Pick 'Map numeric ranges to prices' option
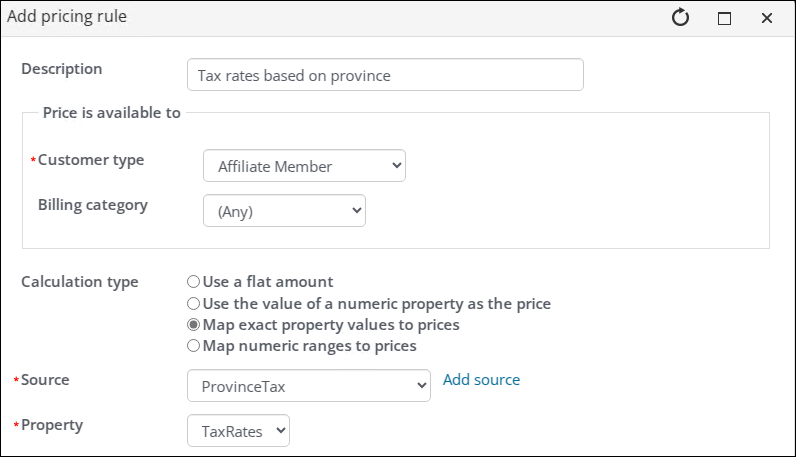The width and height of the screenshot is (796, 457). [194, 346]
